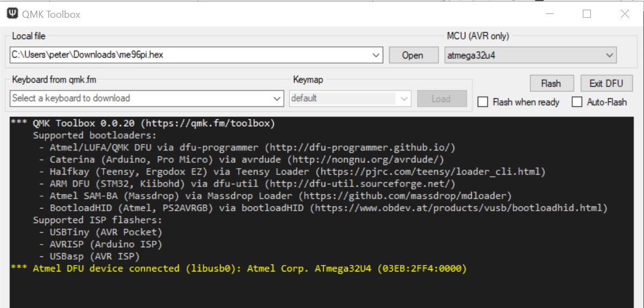Expand the Keymap default dropdown
This screenshot has height=308, width=644.
tap(405, 98)
